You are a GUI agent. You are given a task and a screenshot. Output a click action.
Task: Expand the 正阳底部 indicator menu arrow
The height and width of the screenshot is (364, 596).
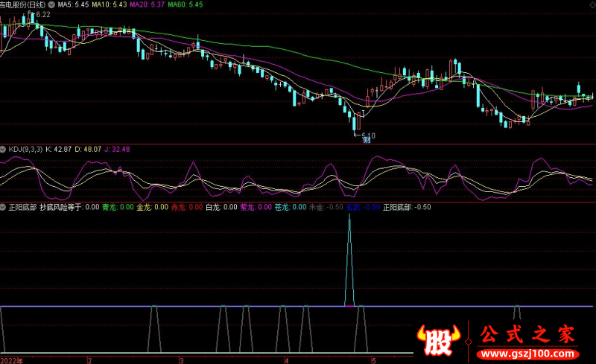(4, 208)
